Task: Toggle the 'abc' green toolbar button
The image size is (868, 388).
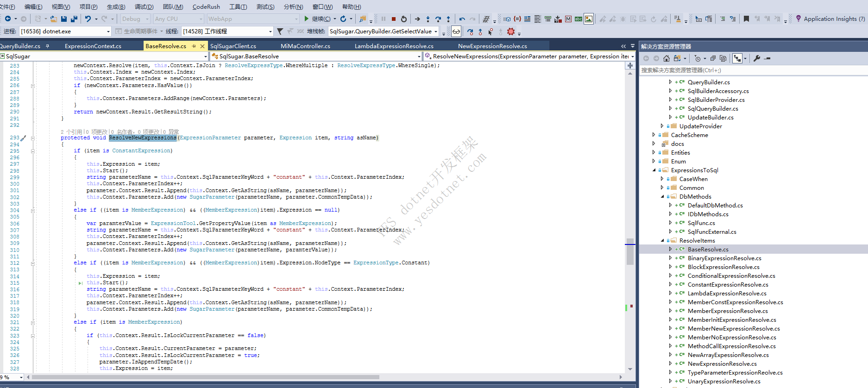Action: coord(579,19)
